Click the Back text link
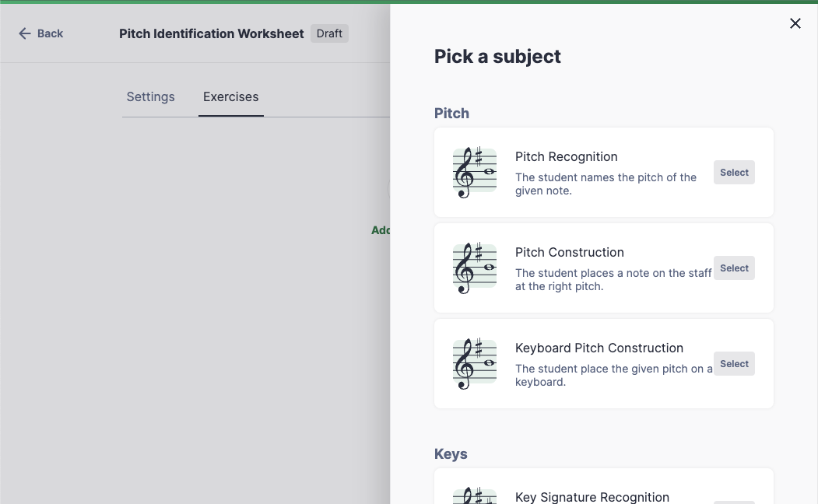This screenshot has width=818, height=504. [51, 33]
